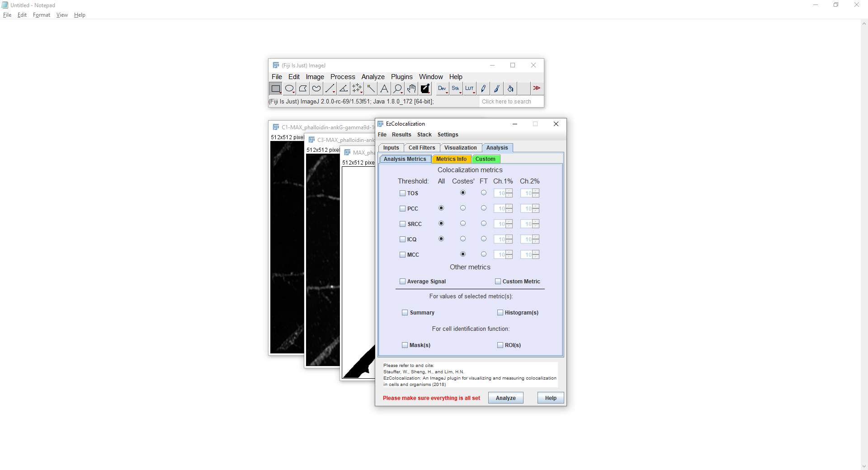Open Notepad View menu
868x470 pixels.
click(62, 15)
